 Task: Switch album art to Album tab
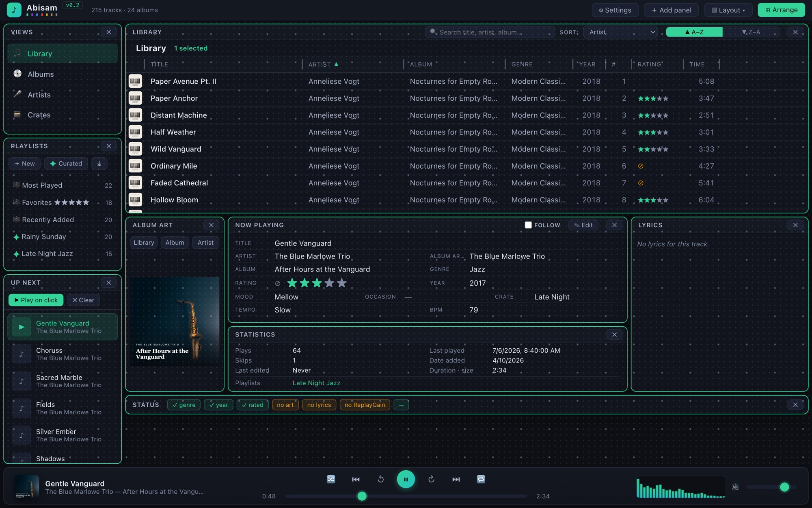pyautogui.click(x=175, y=243)
